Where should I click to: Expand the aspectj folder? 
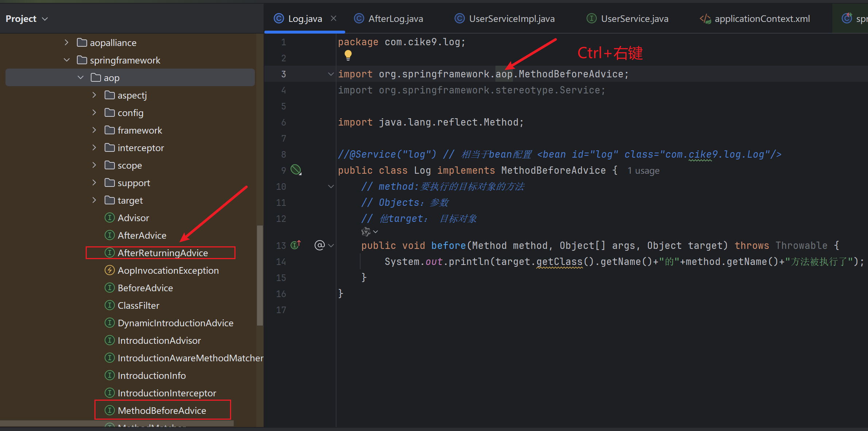tap(94, 95)
